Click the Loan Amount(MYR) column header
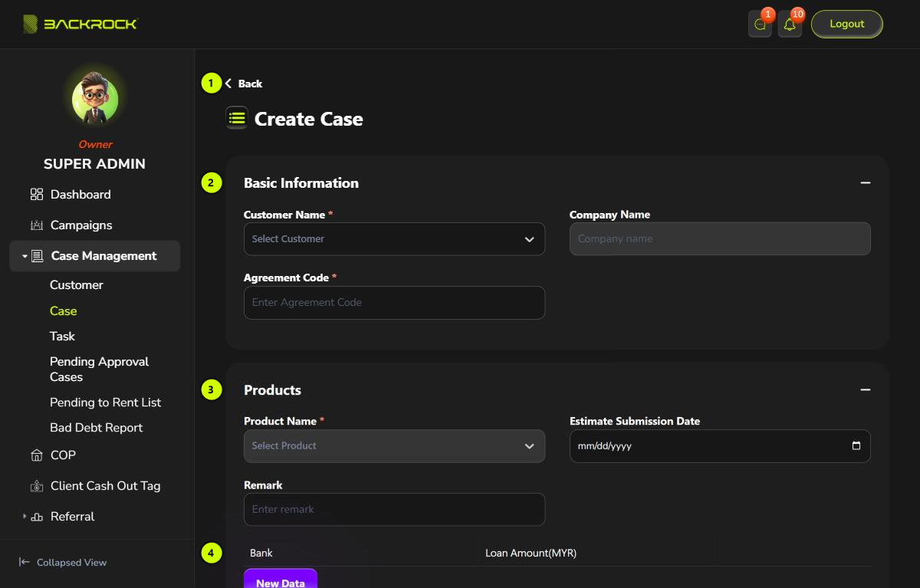Image resolution: width=920 pixels, height=588 pixels. click(x=531, y=553)
